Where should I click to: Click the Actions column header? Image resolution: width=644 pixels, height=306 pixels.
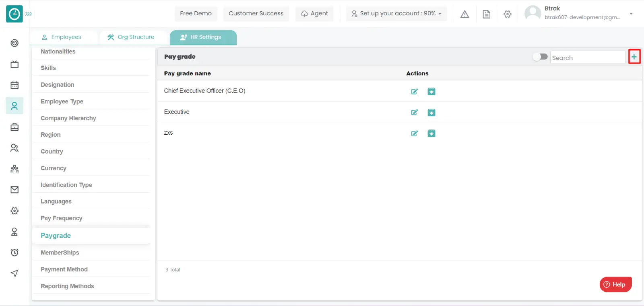coord(417,74)
